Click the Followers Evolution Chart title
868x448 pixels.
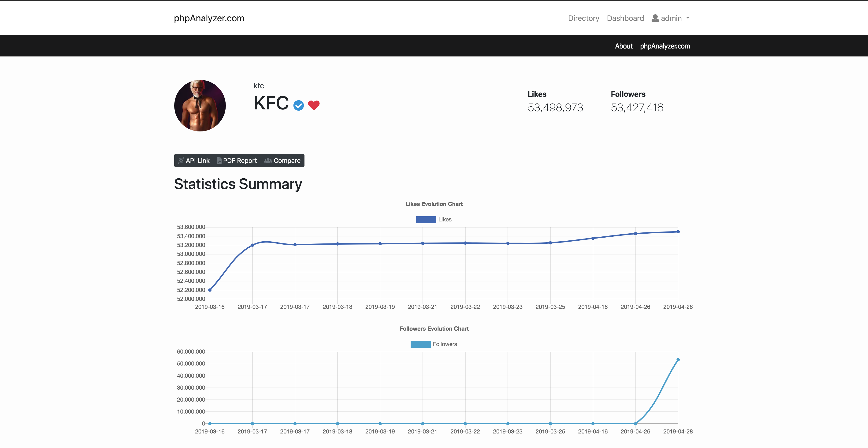click(434, 329)
